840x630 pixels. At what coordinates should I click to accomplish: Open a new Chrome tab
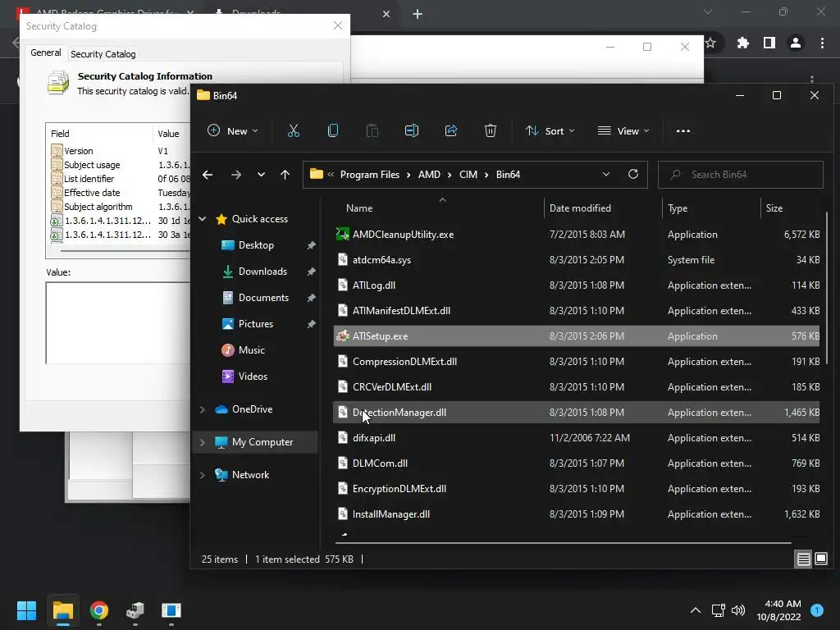click(x=418, y=14)
